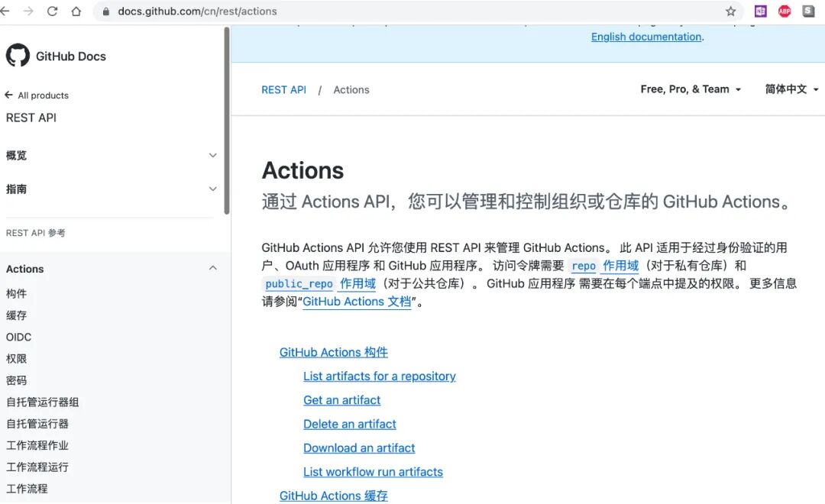The width and height of the screenshot is (825, 504).
Task: Select 指南 in sidebar
Action: pyautogui.click(x=16, y=189)
